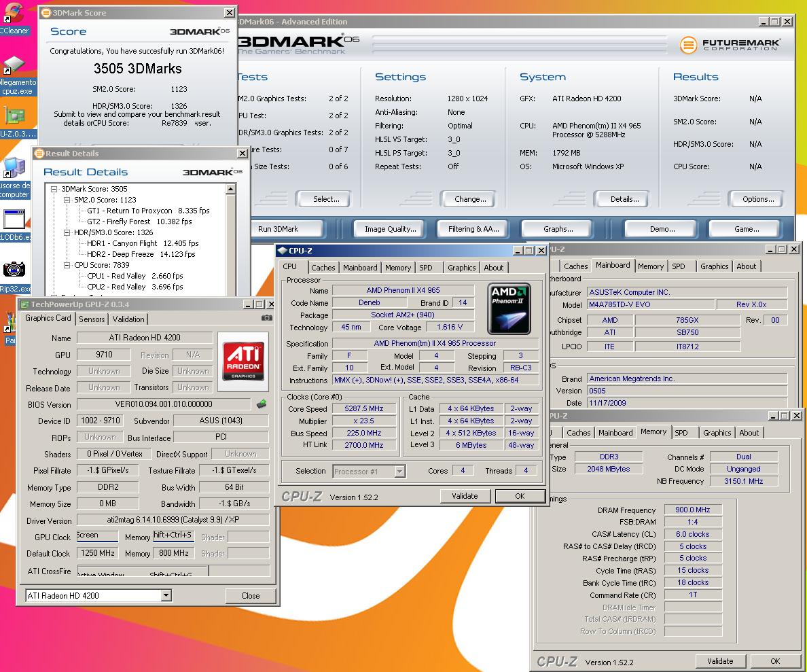Open the About tab in the front CPU-Z
Viewport: 807px width, 672px height.
(x=494, y=268)
